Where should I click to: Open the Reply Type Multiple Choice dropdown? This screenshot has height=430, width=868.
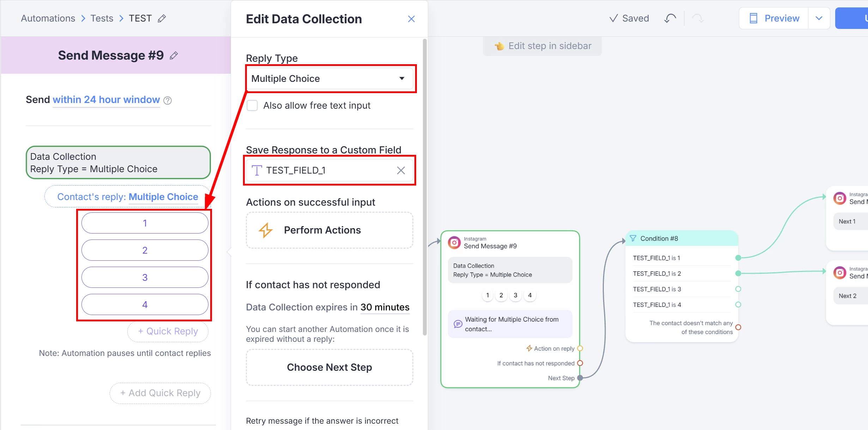click(329, 79)
